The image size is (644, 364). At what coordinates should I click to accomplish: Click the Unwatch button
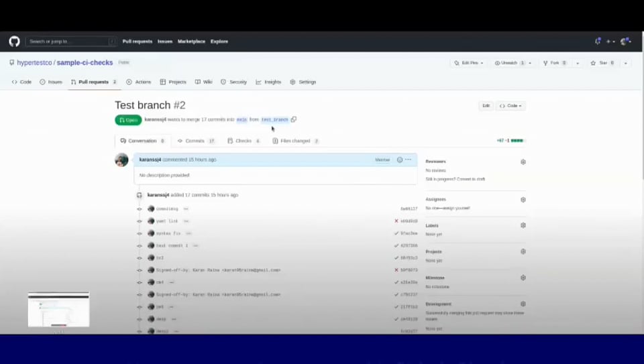tap(510, 63)
